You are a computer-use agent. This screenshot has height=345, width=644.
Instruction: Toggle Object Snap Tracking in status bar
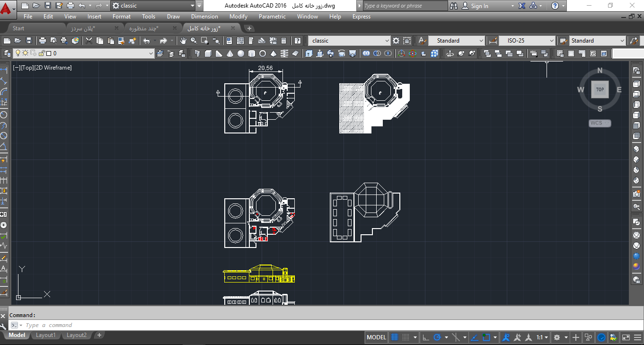pos(474,337)
